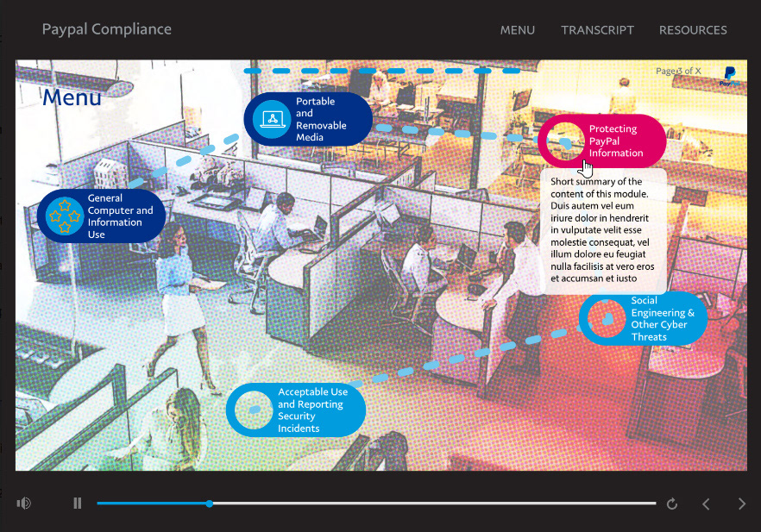Click the four-star icon on General Computer
The height and width of the screenshot is (532, 761).
[x=65, y=216]
